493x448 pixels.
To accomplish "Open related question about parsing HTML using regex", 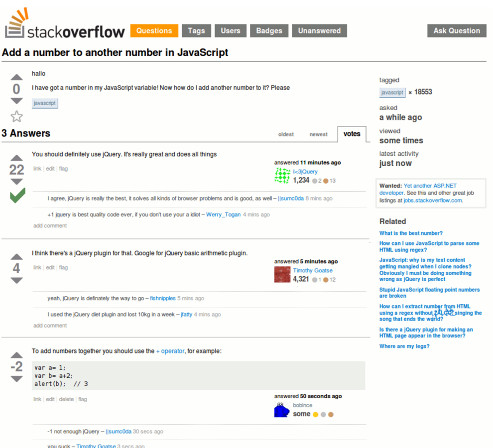I will pyautogui.click(x=429, y=246).
